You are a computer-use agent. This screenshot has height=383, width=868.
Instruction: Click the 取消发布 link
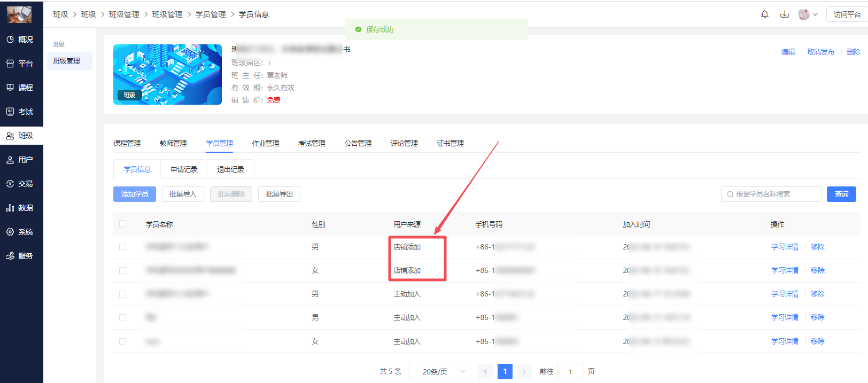[820, 52]
